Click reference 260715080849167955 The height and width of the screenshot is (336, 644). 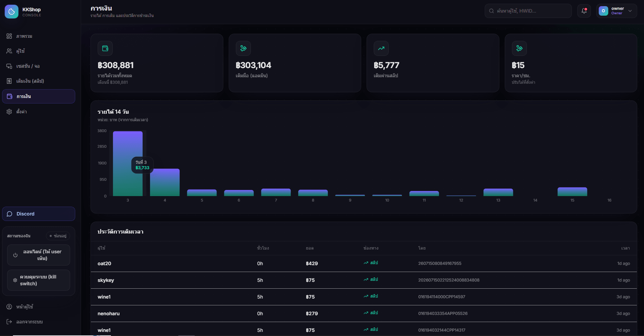[440, 263]
